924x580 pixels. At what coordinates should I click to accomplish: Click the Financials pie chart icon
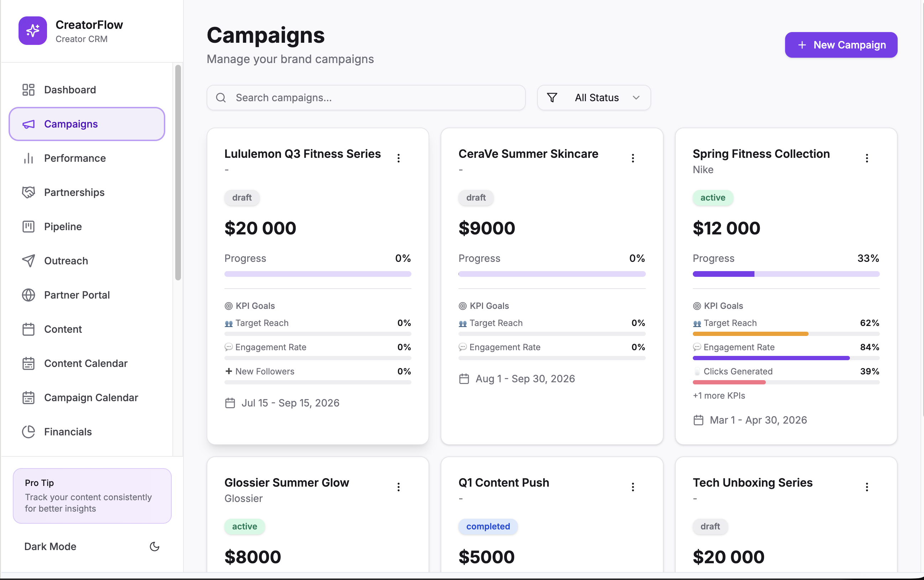pos(28,432)
